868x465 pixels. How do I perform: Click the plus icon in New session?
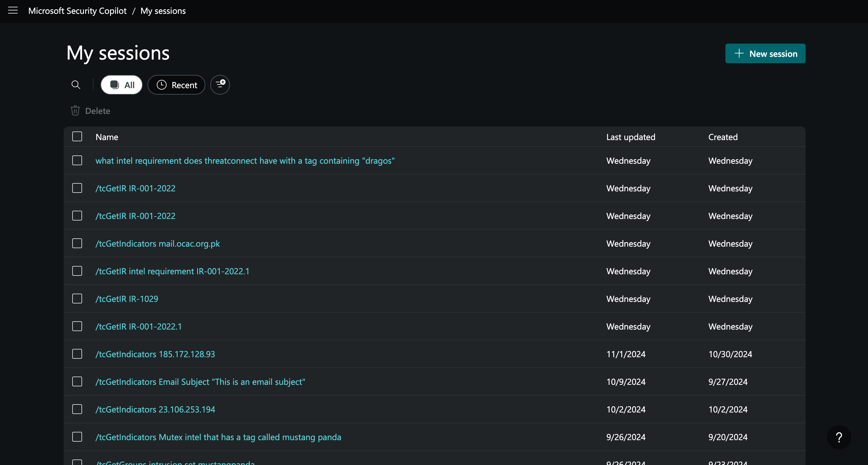point(739,53)
